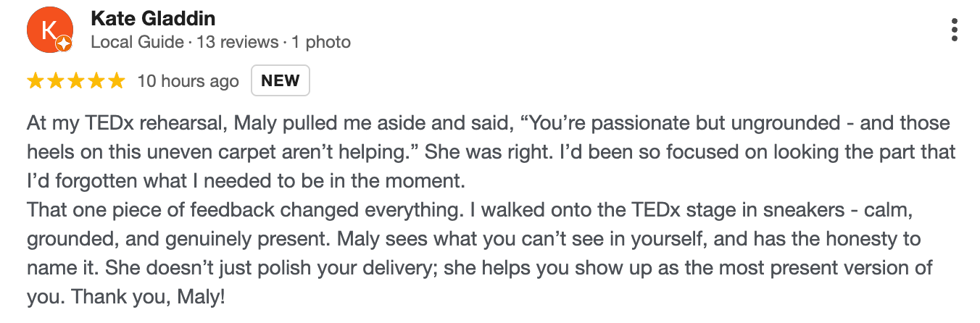The width and height of the screenshot is (980, 323).
Task: Open reviewer name Kate Gladdin
Action: tap(153, 19)
